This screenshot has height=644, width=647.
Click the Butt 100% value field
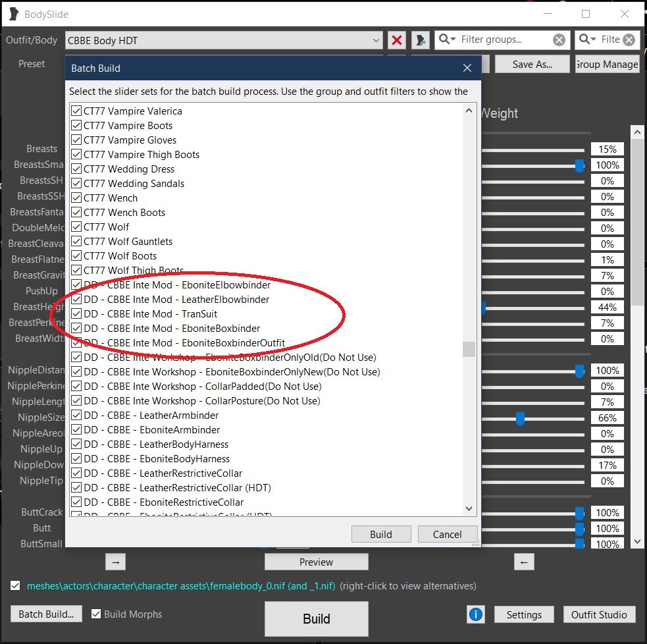(608, 528)
